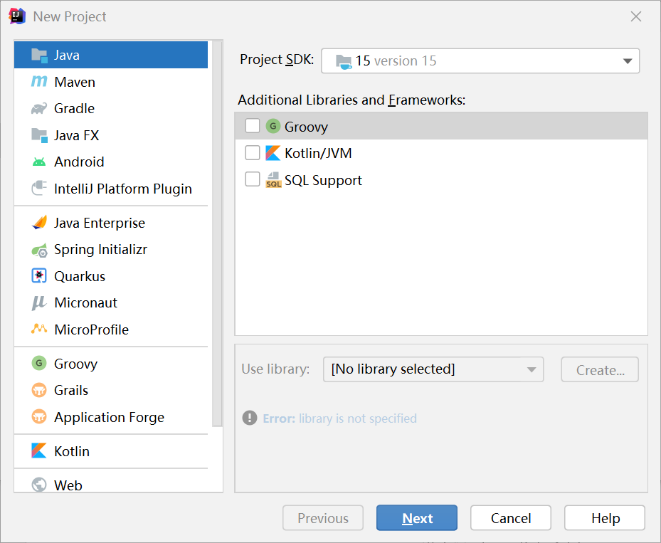Click the Web globe icon
Screen dimensions: 661x543
click(39, 485)
